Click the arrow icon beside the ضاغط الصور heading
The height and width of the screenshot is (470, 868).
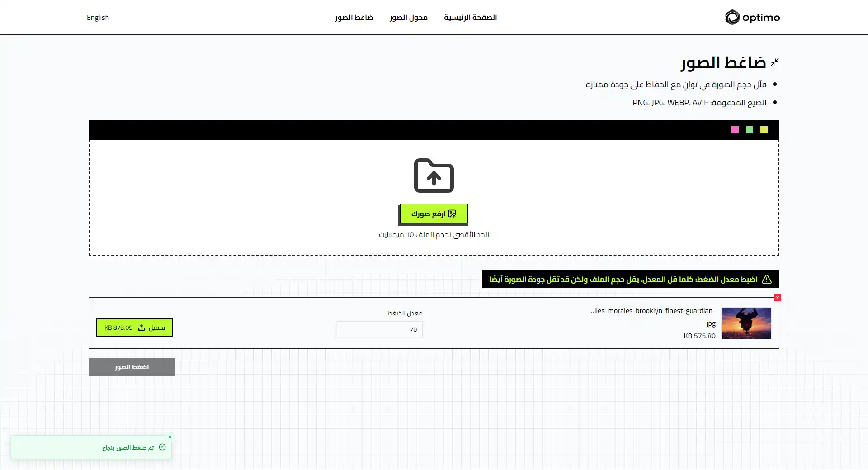tap(774, 62)
